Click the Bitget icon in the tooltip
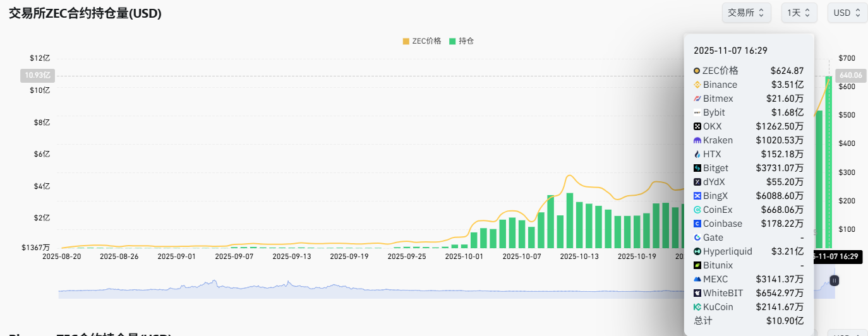 [x=697, y=168]
